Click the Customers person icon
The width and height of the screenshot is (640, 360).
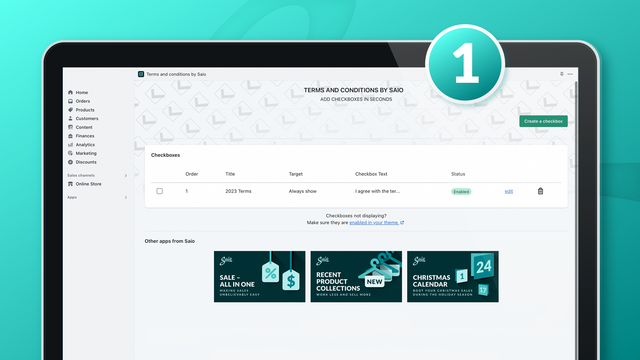click(70, 118)
